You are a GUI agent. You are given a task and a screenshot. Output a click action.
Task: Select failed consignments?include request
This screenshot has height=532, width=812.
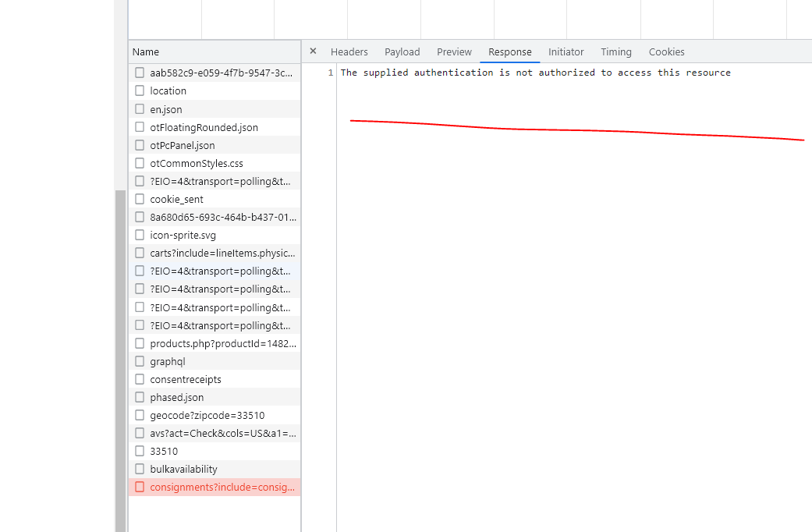215,487
